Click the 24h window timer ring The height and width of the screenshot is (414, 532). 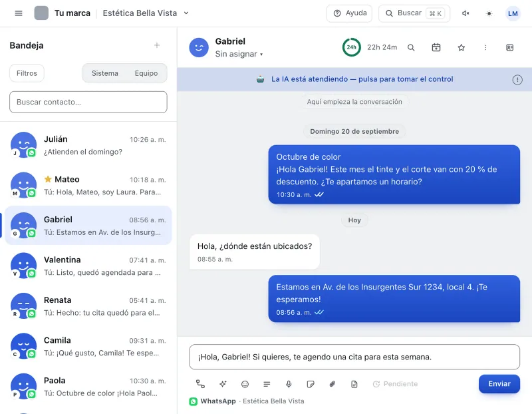pos(352,47)
